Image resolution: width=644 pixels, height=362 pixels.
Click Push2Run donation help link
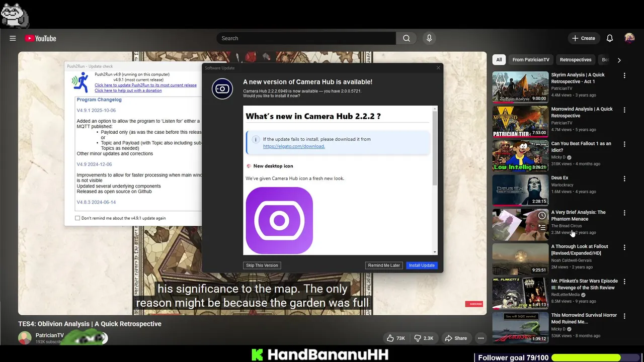pyautogui.click(x=128, y=90)
